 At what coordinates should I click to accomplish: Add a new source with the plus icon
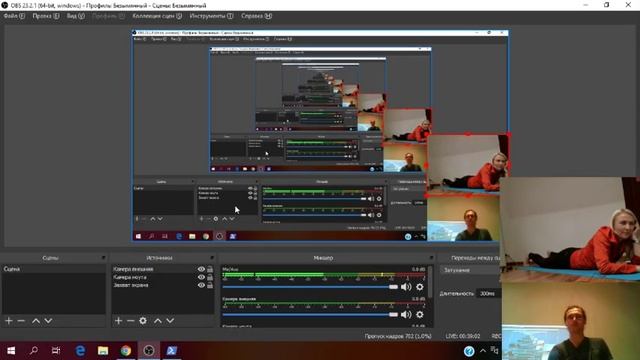tap(118, 321)
